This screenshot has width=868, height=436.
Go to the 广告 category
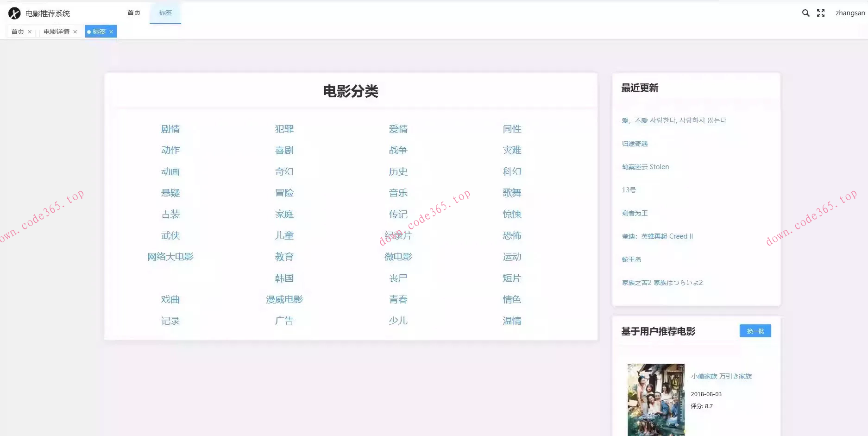tap(284, 321)
